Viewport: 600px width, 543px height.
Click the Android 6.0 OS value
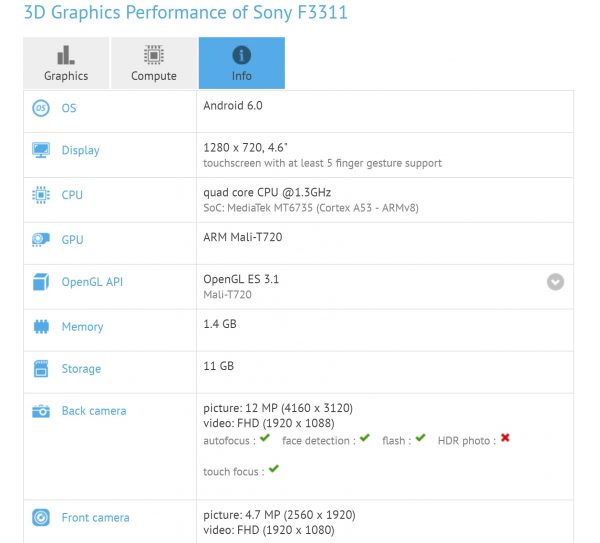point(233,105)
